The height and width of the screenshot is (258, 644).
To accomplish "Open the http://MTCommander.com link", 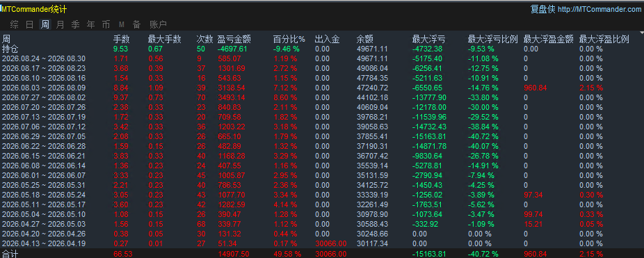I will (x=599, y=10).
